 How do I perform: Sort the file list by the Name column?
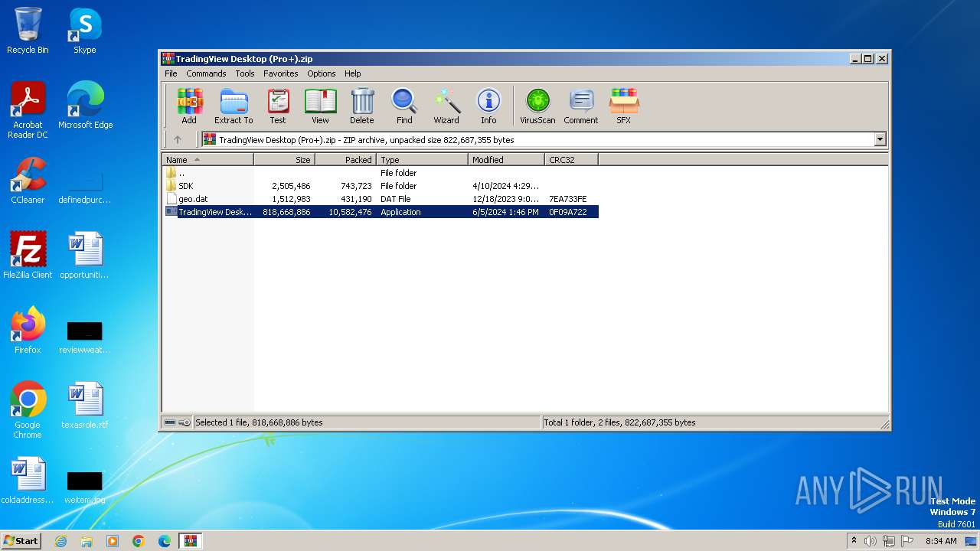pyautogui.click(x=208, y=160)
